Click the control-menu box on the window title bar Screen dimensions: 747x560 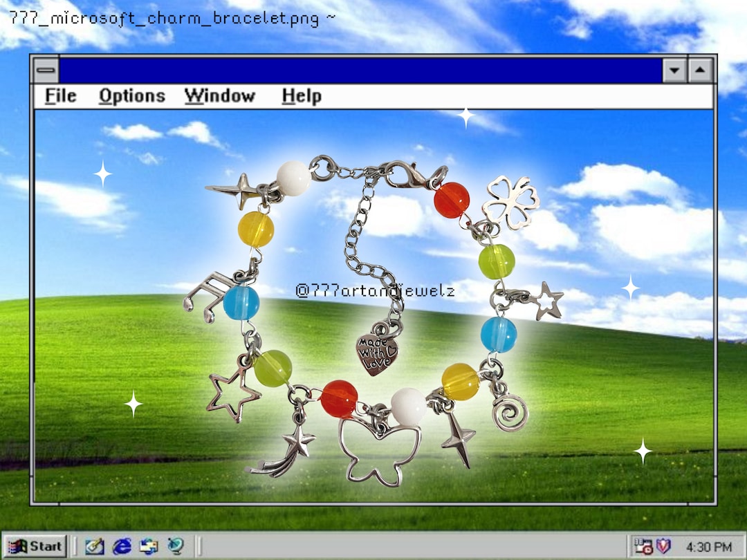pos(46,68)
